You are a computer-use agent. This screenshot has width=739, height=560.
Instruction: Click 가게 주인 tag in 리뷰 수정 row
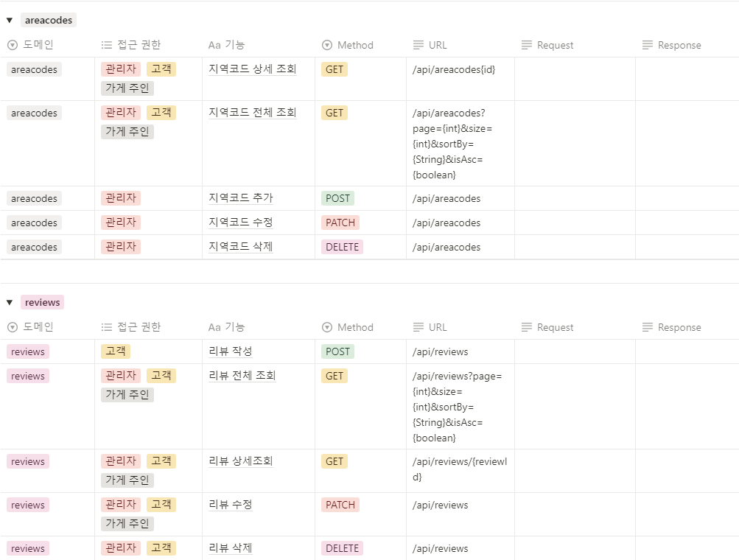(127, 524)
